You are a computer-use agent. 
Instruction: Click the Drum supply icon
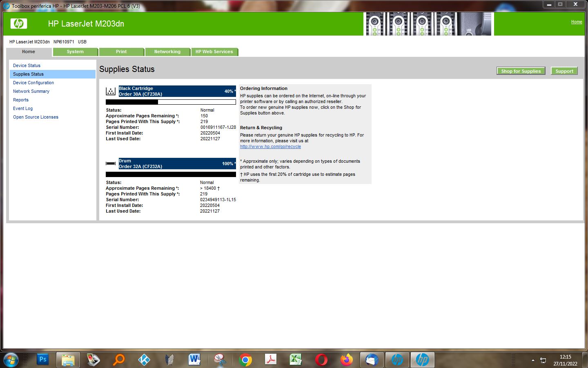111,164
